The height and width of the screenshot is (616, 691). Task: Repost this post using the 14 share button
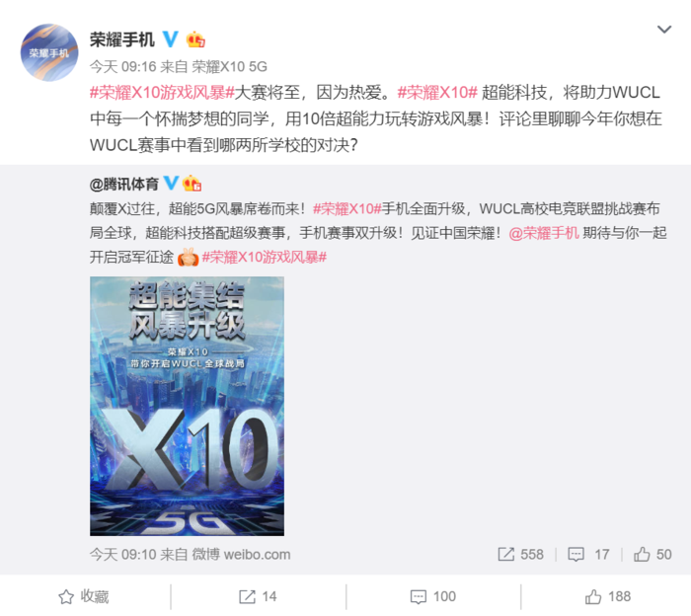(x=258, y=596)
